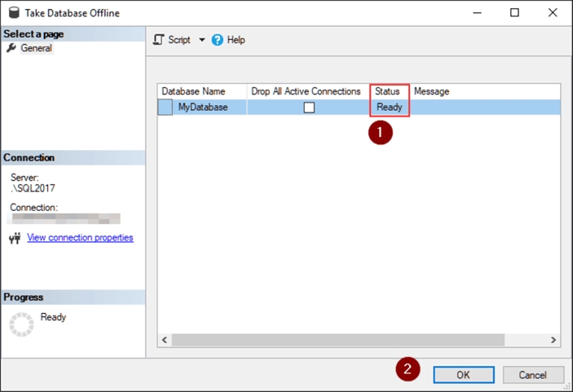Minimize the Take Database Offline window
This screenshot has width=573, height=392.
click(x=478, y=12)
